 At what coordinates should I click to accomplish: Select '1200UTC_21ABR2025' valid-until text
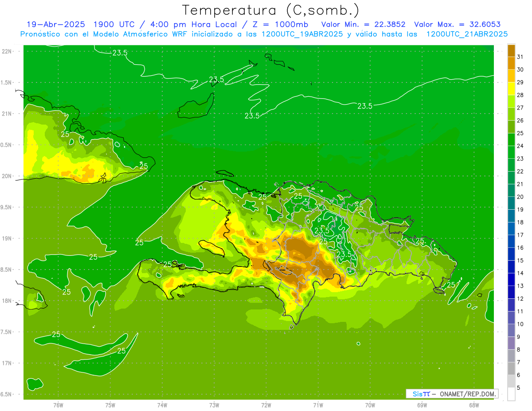click(x=466, y=34)
